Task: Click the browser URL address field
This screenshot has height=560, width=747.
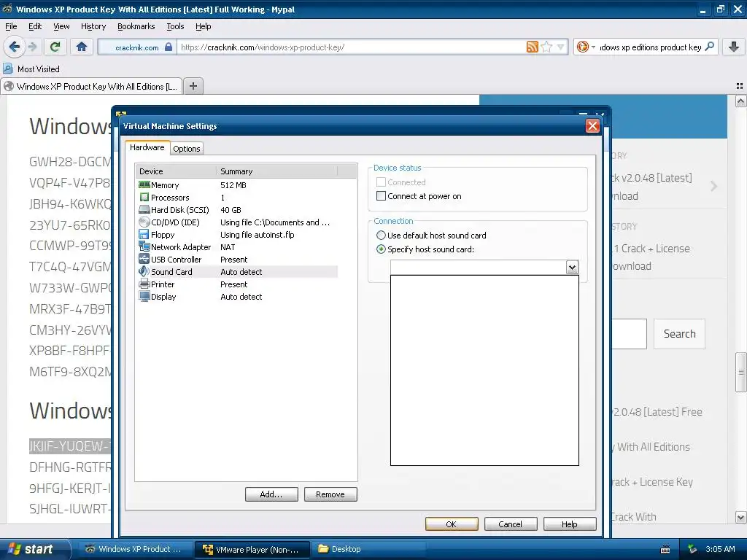Action: point(350,47)
